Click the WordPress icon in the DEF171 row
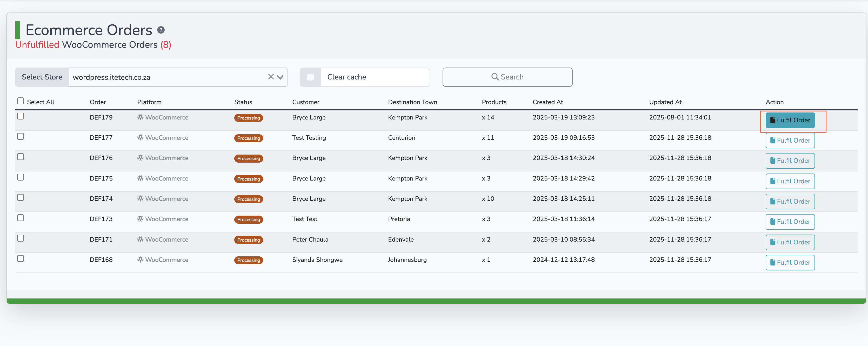Viewport: 868px width, 346px height. coord(140,239)
